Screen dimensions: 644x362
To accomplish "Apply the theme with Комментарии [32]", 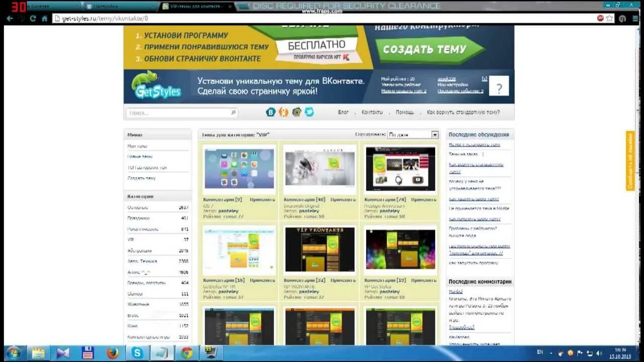I will coord(343,280).
